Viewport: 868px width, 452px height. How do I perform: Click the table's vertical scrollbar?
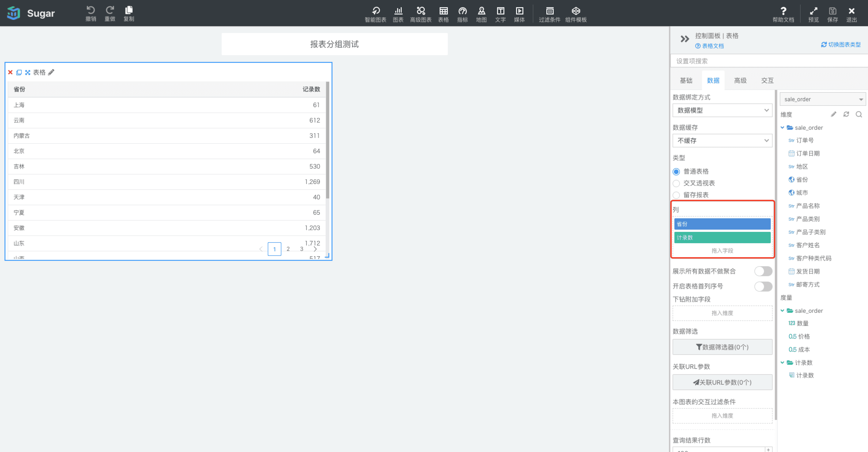point(327,140)
